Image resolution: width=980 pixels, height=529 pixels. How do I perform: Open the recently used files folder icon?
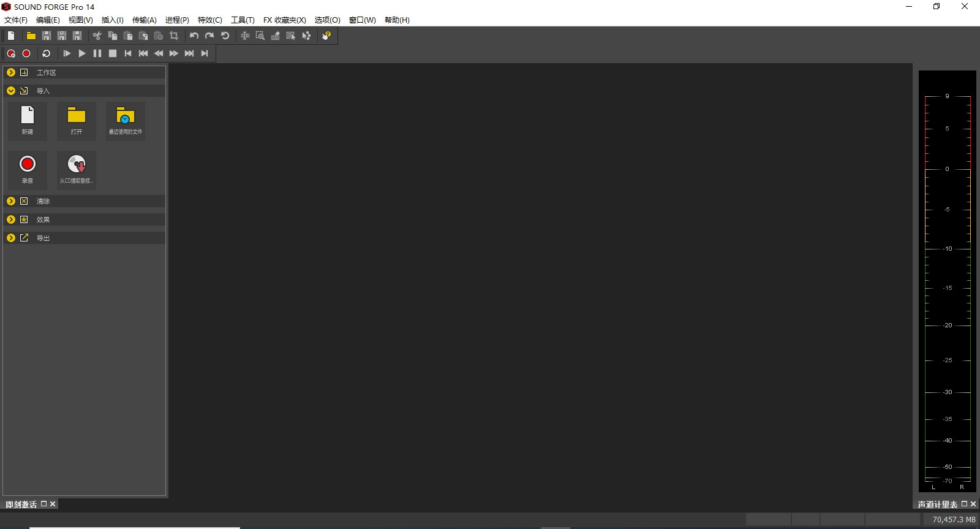[x=126, y=120]
